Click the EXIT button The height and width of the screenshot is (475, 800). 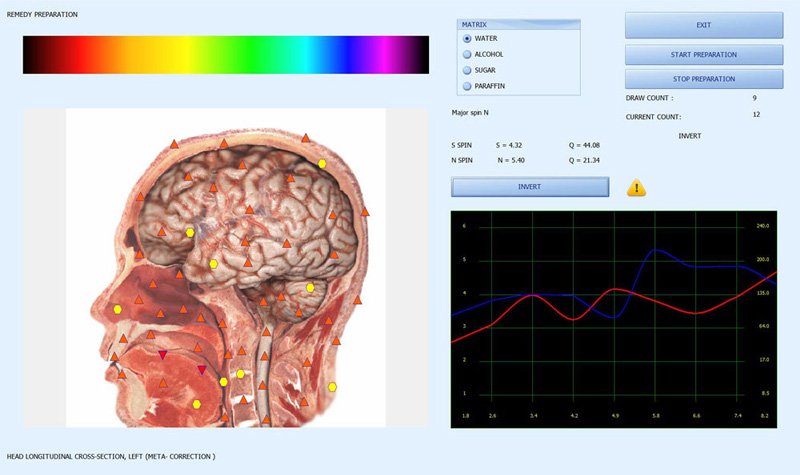coord(704,25)
